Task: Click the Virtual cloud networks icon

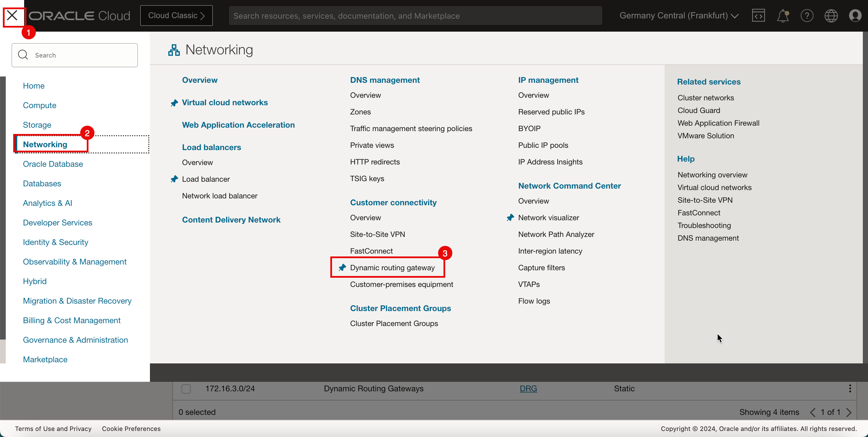Action: 174,103
